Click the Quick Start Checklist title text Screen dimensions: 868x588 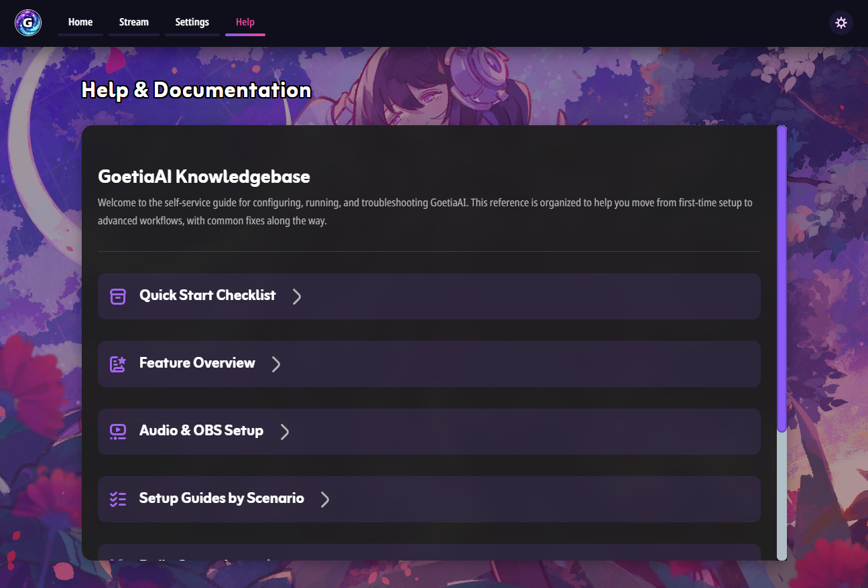pyautogui.click(x=207, y=295)
